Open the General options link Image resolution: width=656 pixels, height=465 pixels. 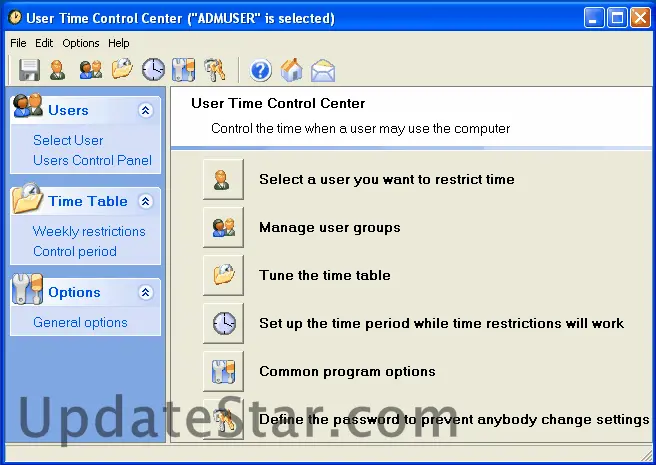[x=80, y=323]
